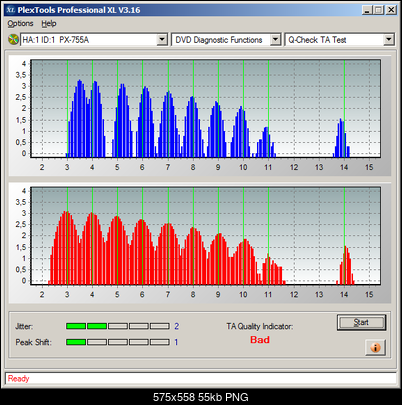Open the Help menu

49,24
